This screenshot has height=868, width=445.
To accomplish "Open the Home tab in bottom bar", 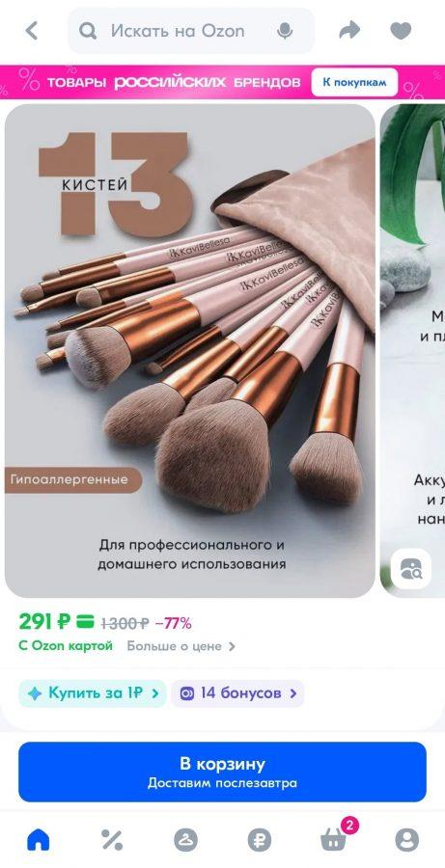I will (39, 840).
